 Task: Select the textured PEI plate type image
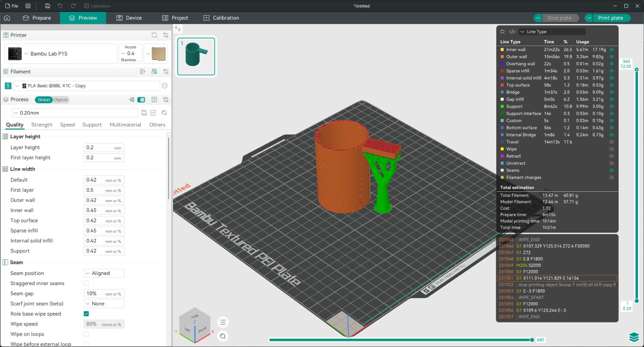pos(159,54)
